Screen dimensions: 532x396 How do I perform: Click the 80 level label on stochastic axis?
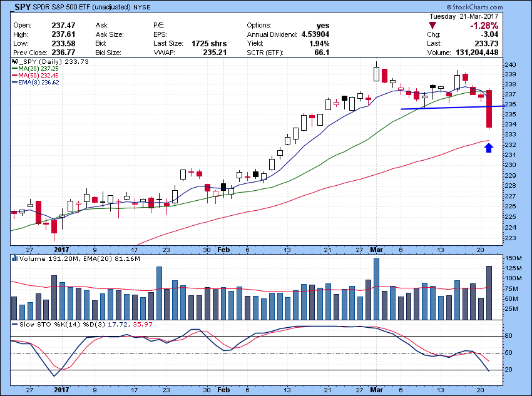pyautogui.click(x=509, y=336)
